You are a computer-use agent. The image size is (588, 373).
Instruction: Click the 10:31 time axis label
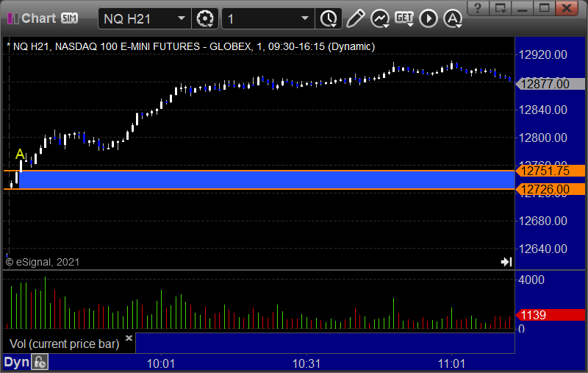[306, 363]
